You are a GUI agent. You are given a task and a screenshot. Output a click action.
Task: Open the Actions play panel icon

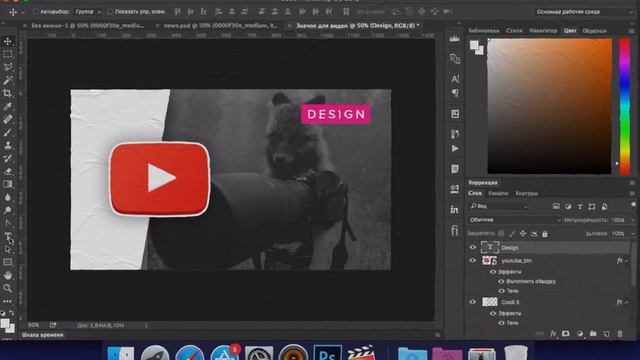455,149
